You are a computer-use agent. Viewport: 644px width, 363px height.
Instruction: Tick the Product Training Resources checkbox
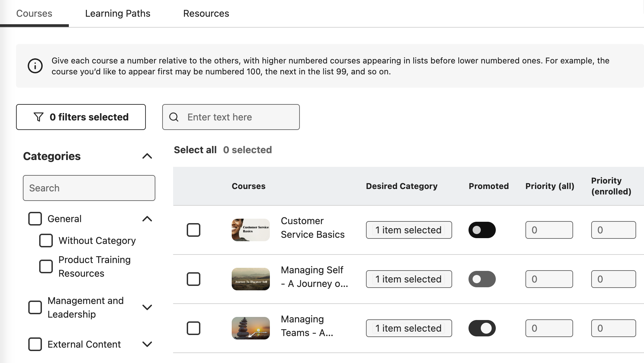pos(46,266)
